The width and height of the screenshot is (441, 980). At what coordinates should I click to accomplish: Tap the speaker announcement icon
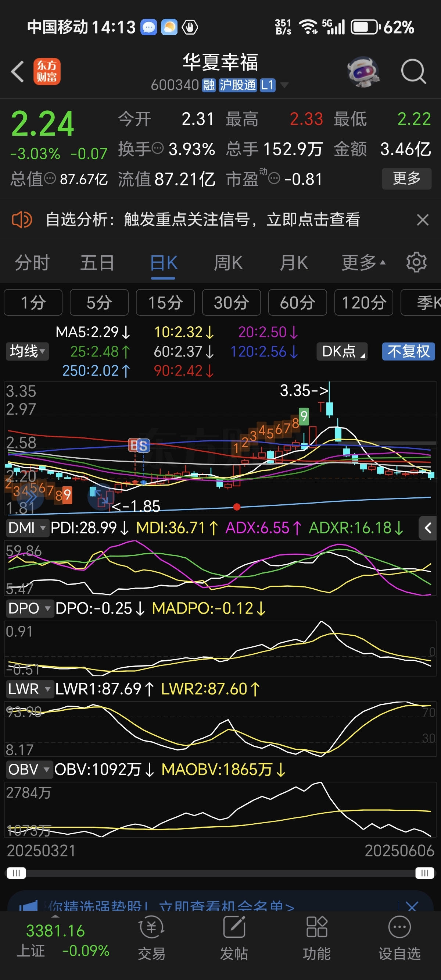coord(22,220)
